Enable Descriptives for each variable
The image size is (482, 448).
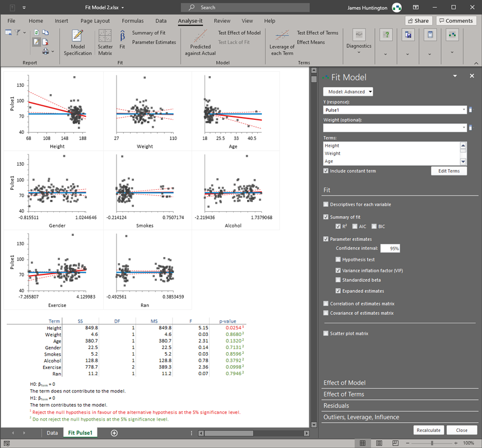(x=326, y=204)
